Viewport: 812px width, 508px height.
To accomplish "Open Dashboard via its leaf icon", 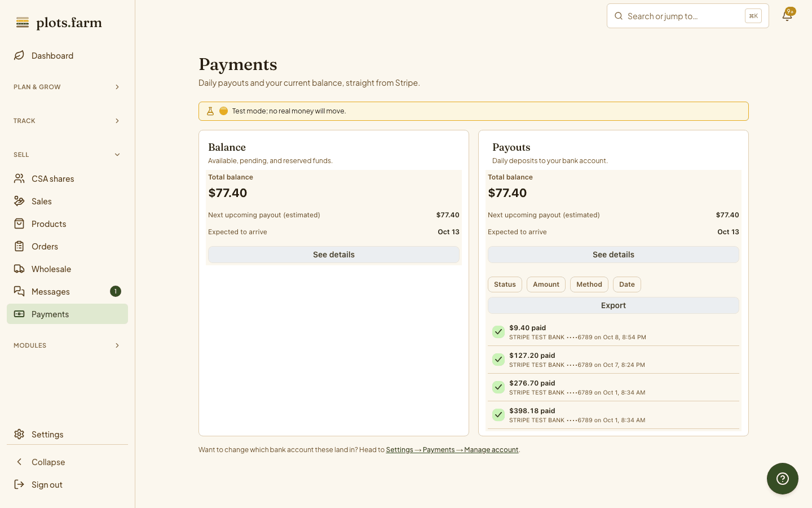I will click(19, 55).
